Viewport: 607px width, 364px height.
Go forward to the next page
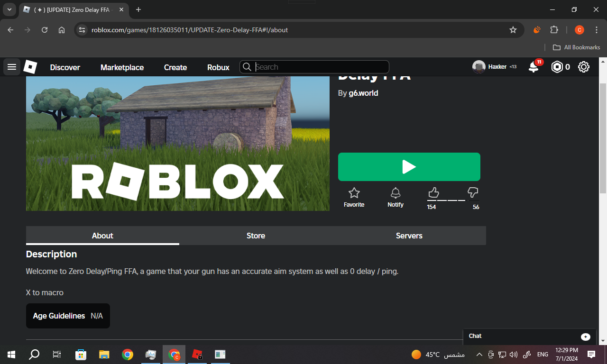coord(28,30)
